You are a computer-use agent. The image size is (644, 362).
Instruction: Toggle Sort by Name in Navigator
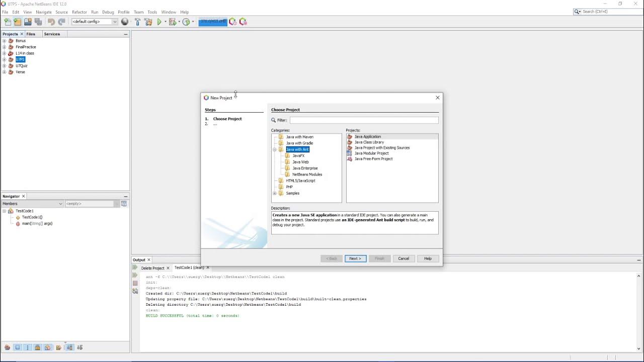click(x=69, y=347)
